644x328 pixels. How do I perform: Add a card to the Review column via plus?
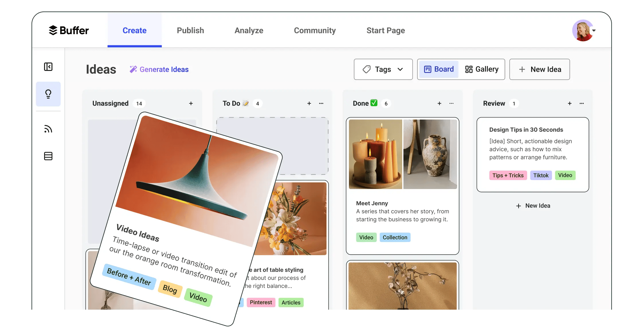tap(570, 103)
